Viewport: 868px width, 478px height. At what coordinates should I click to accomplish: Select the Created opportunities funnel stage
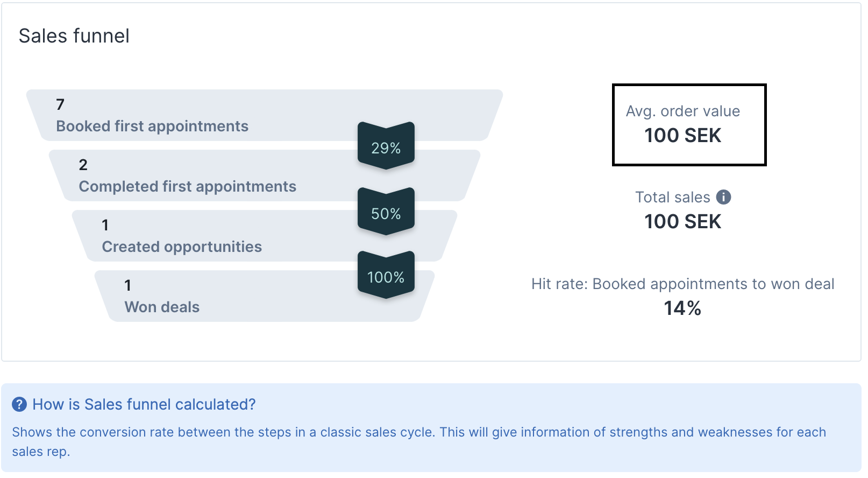point(265,236)
